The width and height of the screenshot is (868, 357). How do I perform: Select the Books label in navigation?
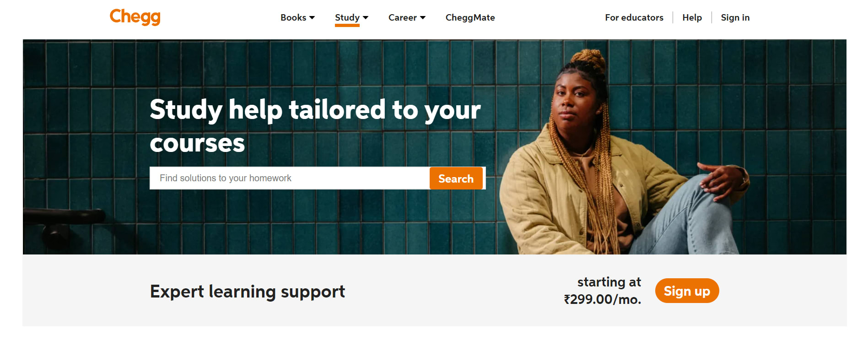point(293,17)
